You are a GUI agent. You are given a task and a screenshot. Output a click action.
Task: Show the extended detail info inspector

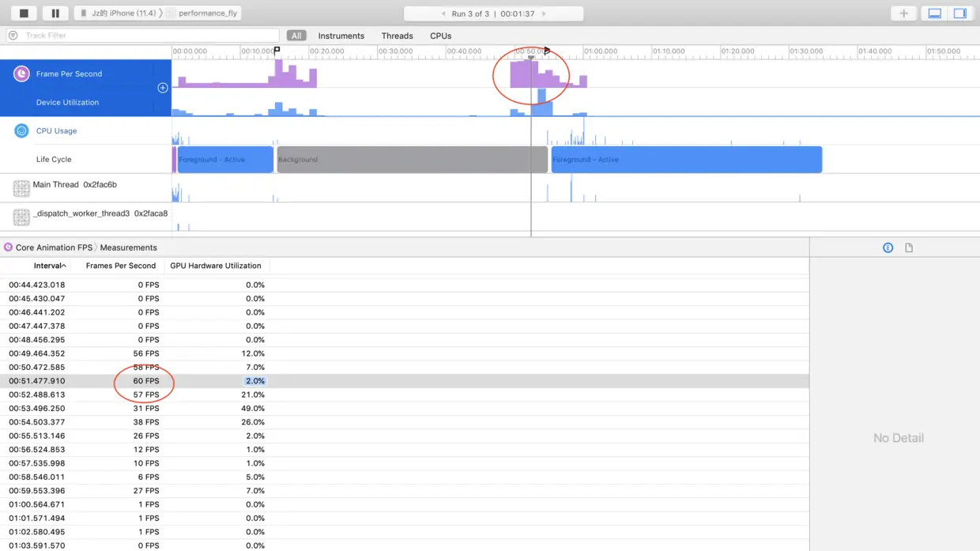(x=888, y=247)
